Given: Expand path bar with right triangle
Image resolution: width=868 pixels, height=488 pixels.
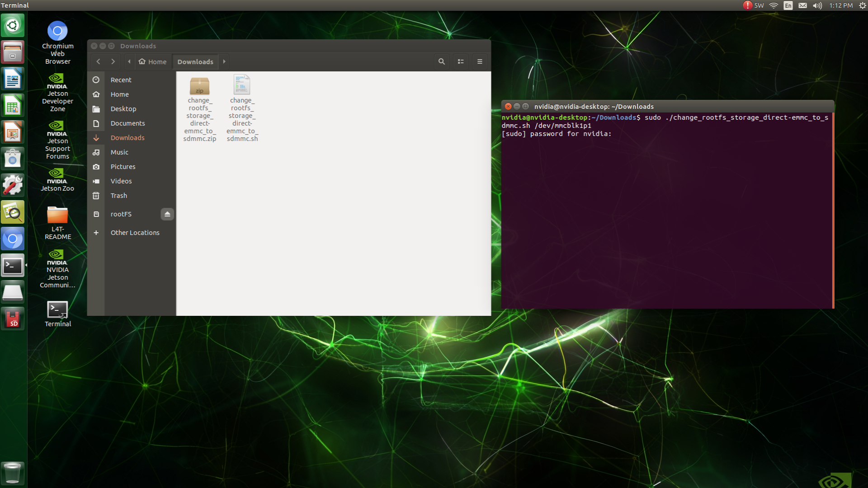Looking at the screenshot, I should [224, 61].
